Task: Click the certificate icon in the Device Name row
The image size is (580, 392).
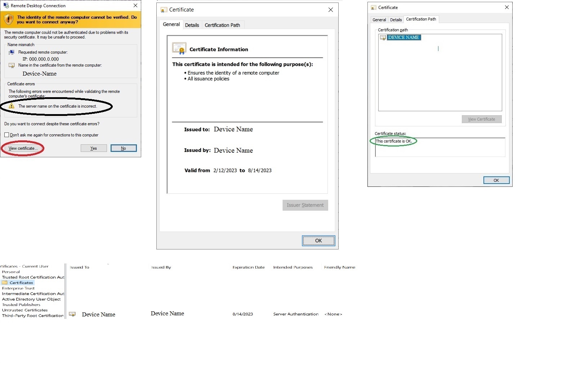Action: [x=72, y=314]
